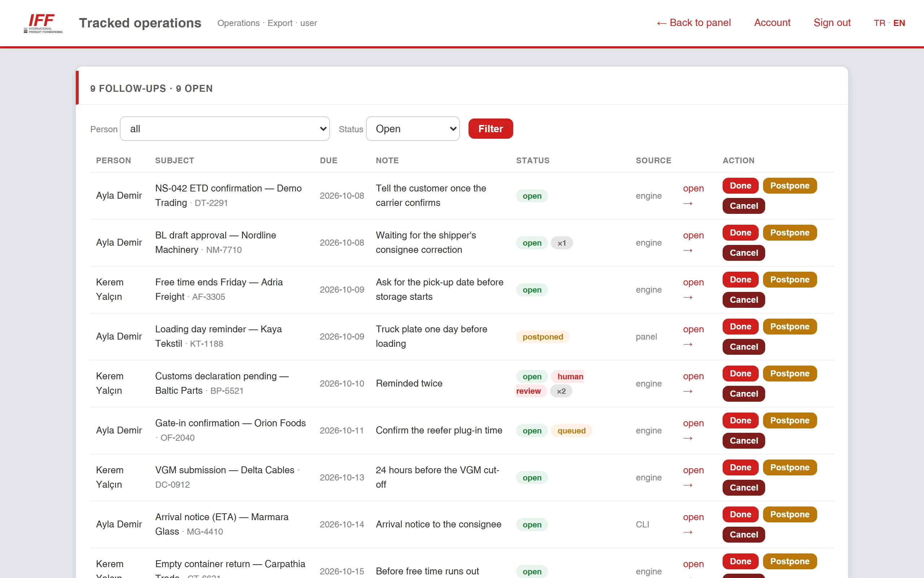Cancel the Orion Foods OF-2040 follow-up
This screenshot has width=924, height=578.
pos(744,441)
